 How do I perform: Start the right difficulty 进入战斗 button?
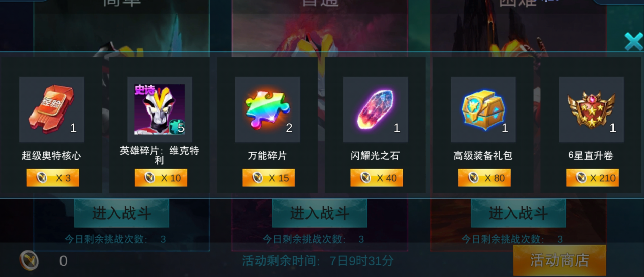tap(518, 213)
